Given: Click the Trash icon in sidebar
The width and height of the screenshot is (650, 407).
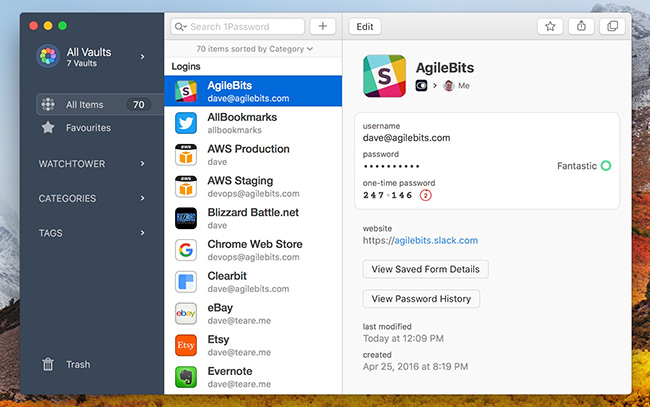Looking at the screenshot, I should [x=48, y=365].
